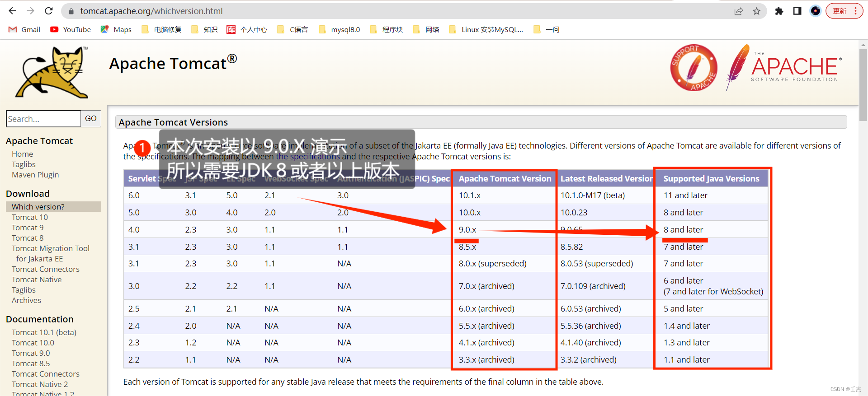
Task: Open the C语言 bookmark folder
Action: pyautogui.click(x=292, y=29)
